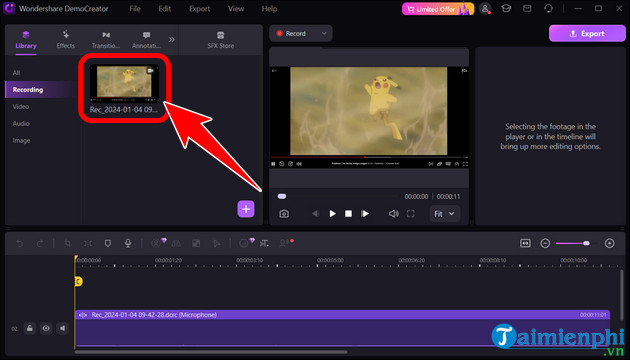The height and width of the screenshot is (360, 630).
Task: Click the preview volume speaker icon
Action: pyautogui.click(x=394, y=214)
